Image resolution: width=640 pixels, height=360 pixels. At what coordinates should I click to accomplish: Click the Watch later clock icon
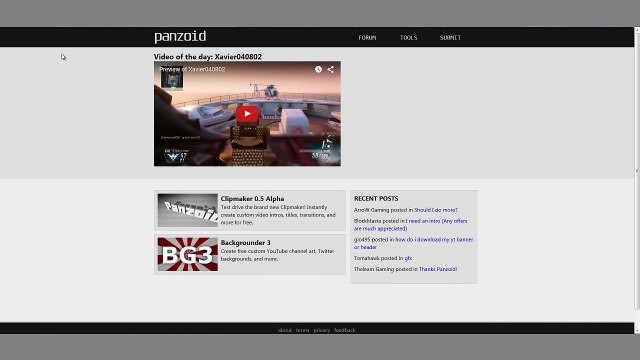(318, 69)
